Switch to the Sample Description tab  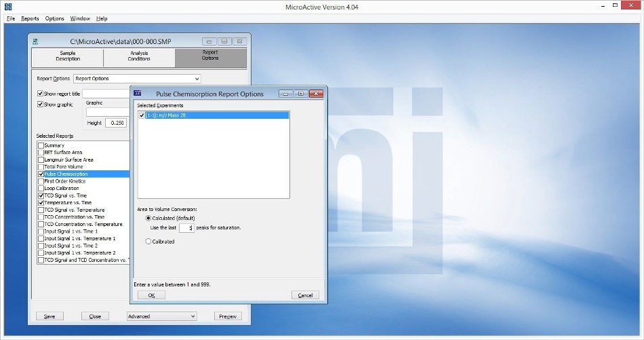[x=68, y=57]
